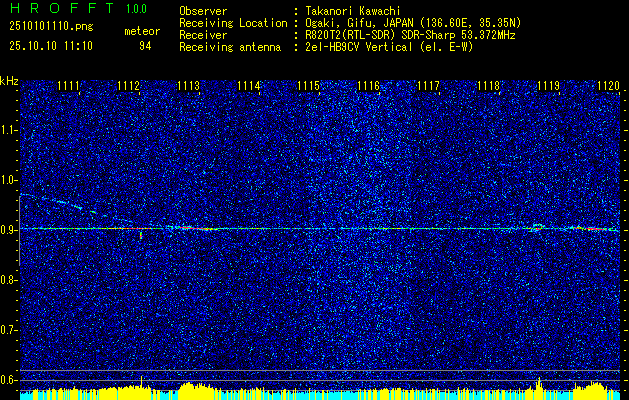Click the HROFFT title text
The width and height of the screenshot is (629, 400).
(63, 8)
